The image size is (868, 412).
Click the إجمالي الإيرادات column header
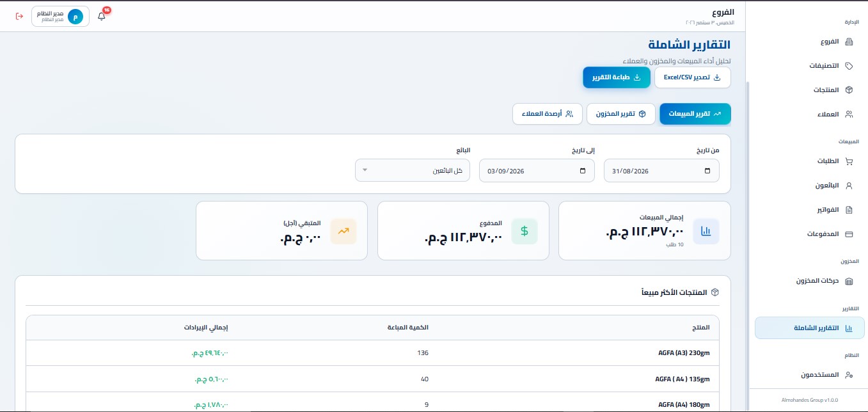[x=206, y=328]
